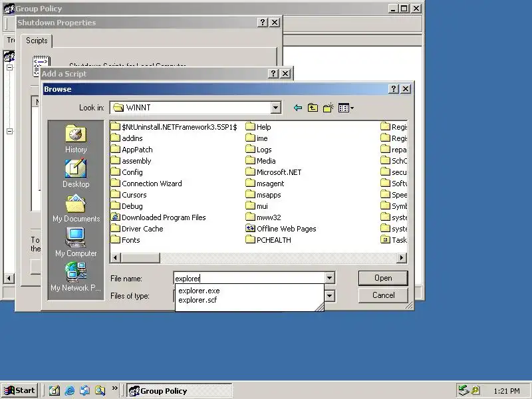Expand quick launch overflow chevron
Image resolution: width=532 pixels, height=399 pixels.
pyautogui.click(x=114, y=388)
